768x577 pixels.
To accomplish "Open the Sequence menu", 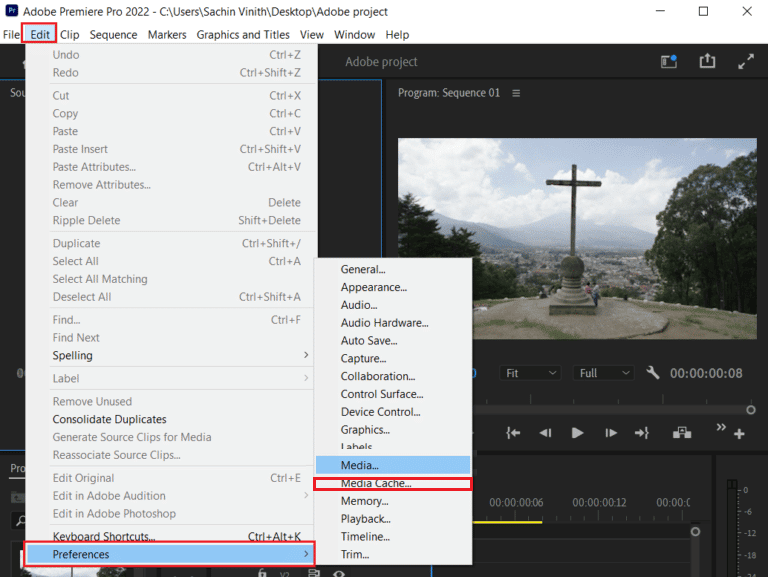I will [x=113, y=35].
